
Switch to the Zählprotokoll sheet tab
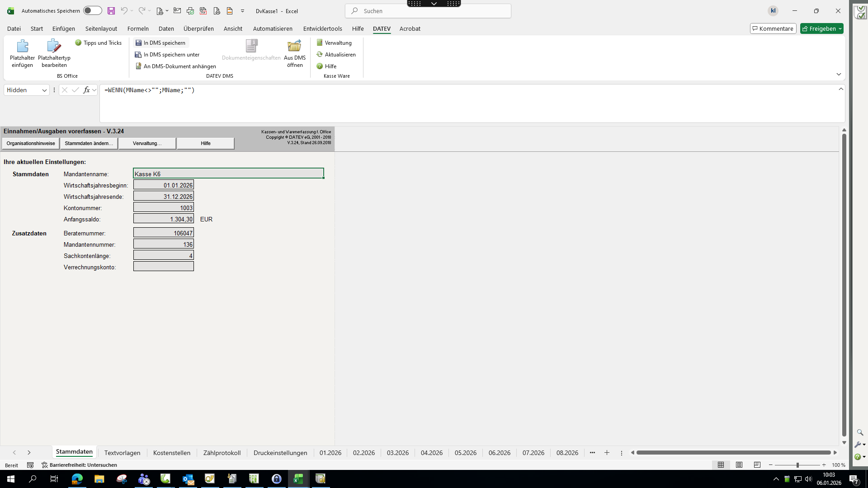coord(222,453)
